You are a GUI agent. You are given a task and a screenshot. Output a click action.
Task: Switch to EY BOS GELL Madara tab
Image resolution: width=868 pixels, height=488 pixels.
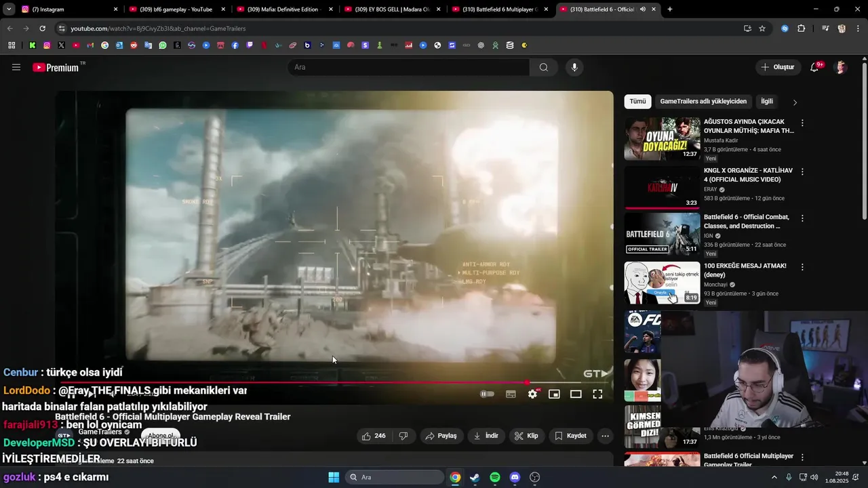(391, 9)
